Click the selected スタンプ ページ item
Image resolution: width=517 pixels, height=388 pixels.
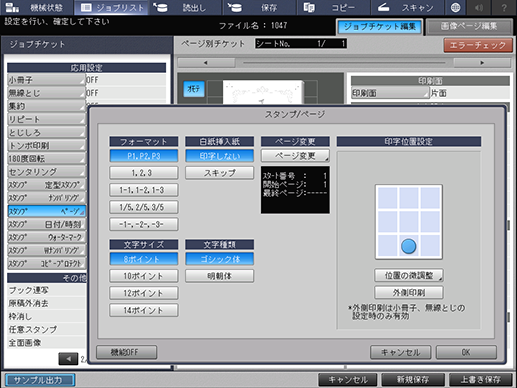[x=46, y=211]
